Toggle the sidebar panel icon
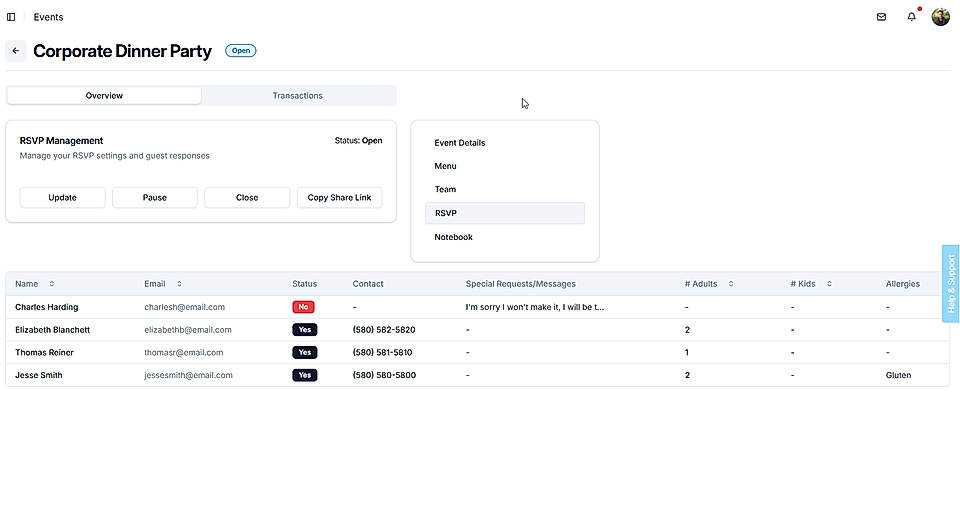The height and width of the screenshot is (519, 960). 11,17
